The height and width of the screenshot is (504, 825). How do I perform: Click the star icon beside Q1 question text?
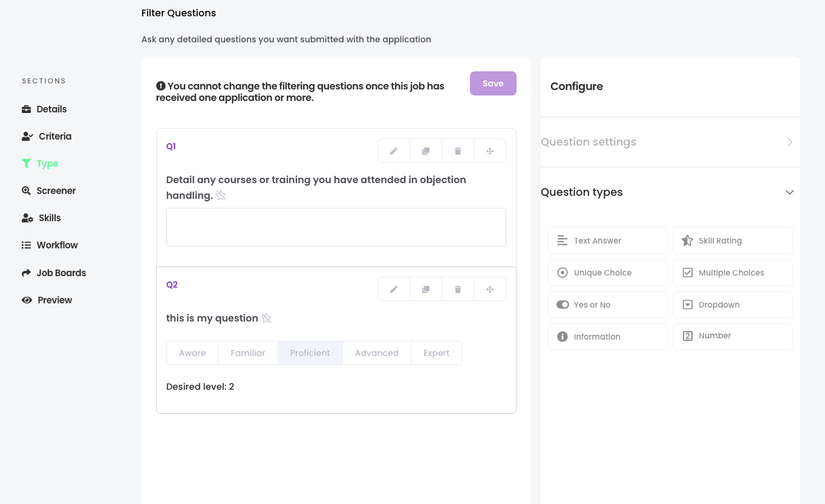[x=221, y=195]
